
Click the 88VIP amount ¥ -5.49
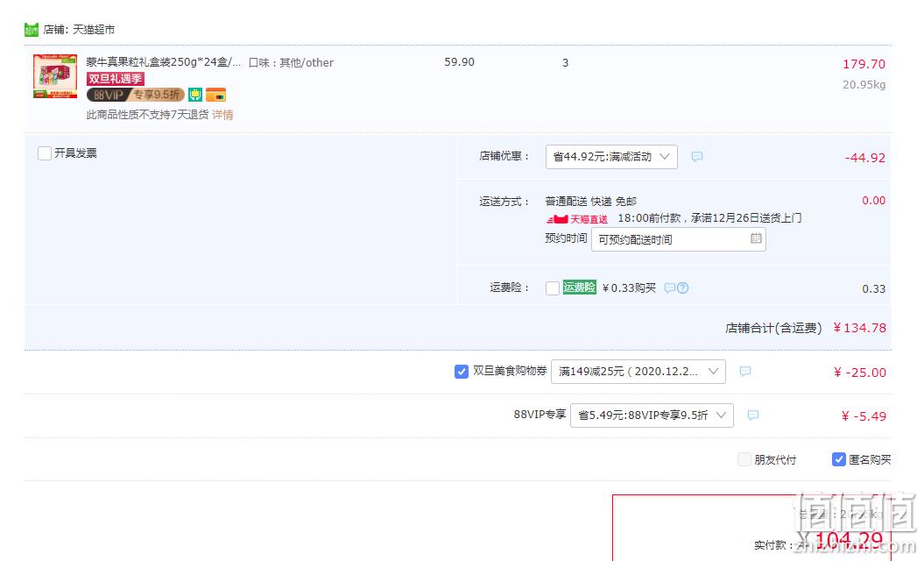click(864, 416)
